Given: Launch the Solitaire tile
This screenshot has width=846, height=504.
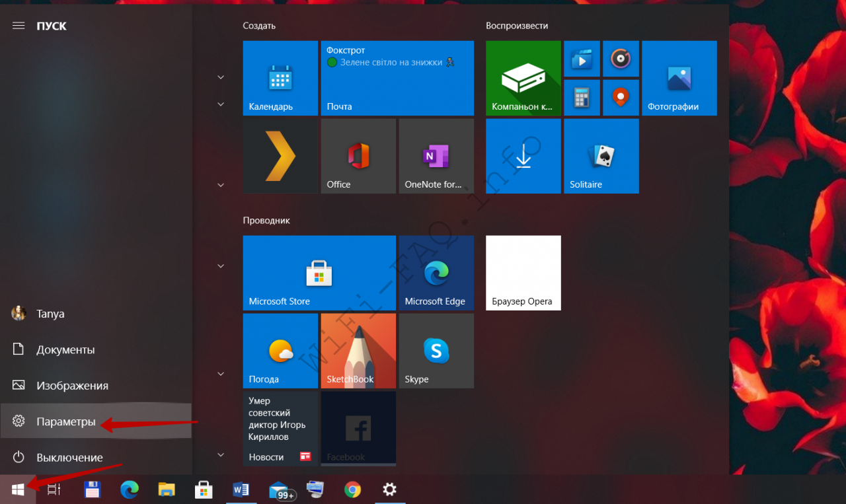Looking at the screenshot, I should 601,156.
